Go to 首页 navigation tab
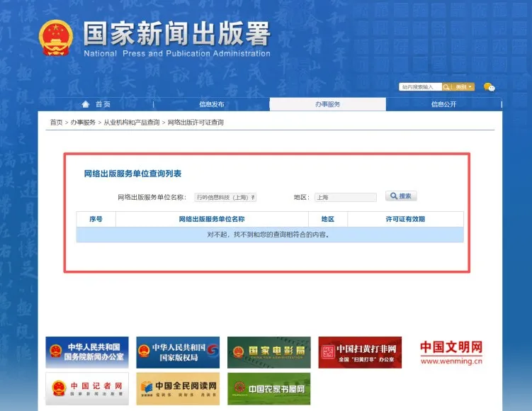Screen dimensions: 532x411 click(x=96, y=104)
